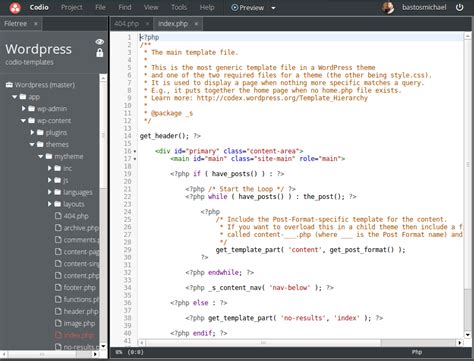Image resolution: width=474 pixels, height=361 pixels.
Task: Expand the wp-admin folder arrow
Action: coord(24,109)
